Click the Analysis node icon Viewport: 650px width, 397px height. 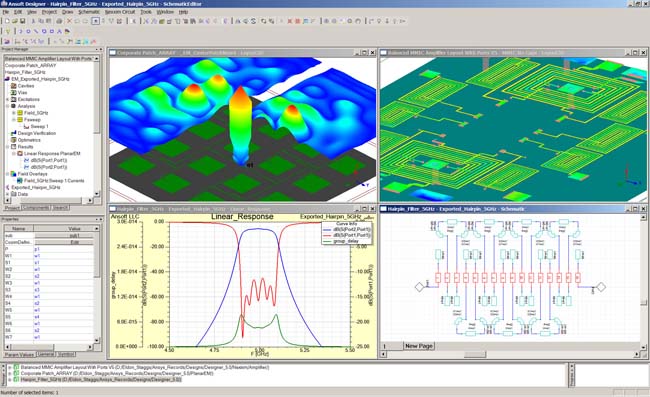coord(13,106)
